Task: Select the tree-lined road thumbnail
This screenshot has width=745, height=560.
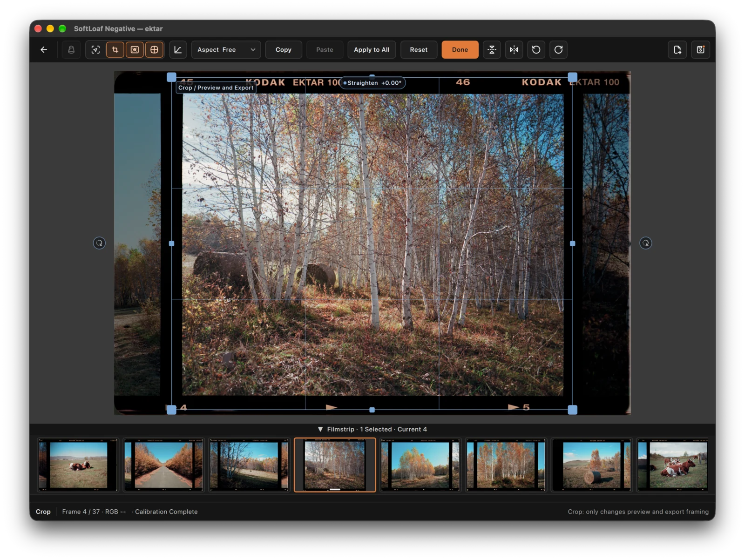Action: point(164,465)
